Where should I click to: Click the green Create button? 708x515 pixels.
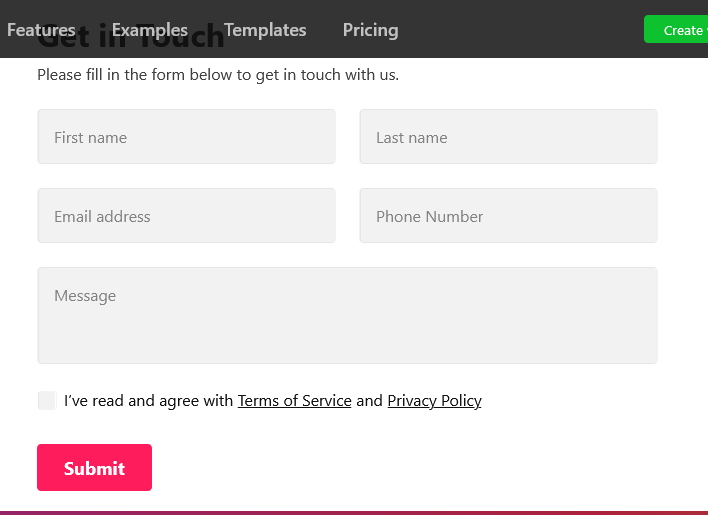(679, 30)
